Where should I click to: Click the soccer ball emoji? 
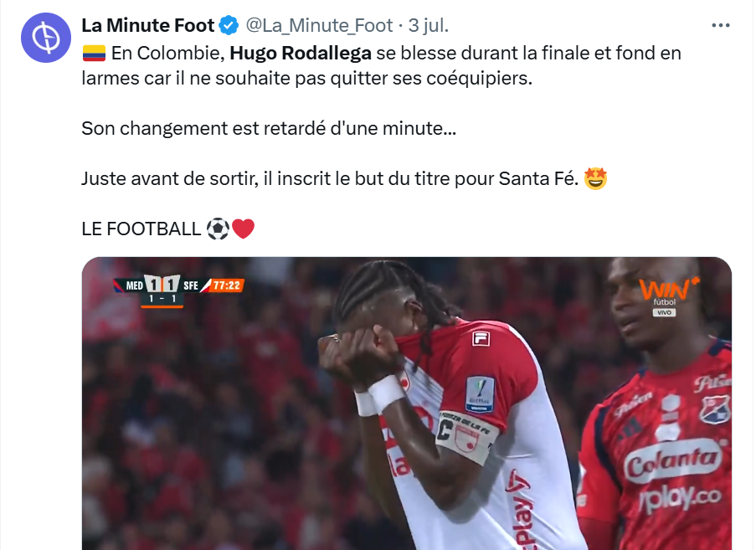coord(218,229)
